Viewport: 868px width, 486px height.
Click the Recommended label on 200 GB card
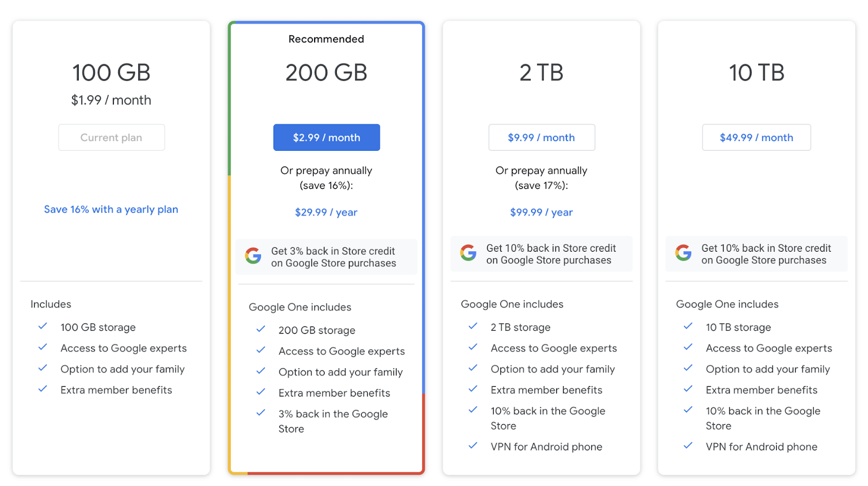(326, 39)
